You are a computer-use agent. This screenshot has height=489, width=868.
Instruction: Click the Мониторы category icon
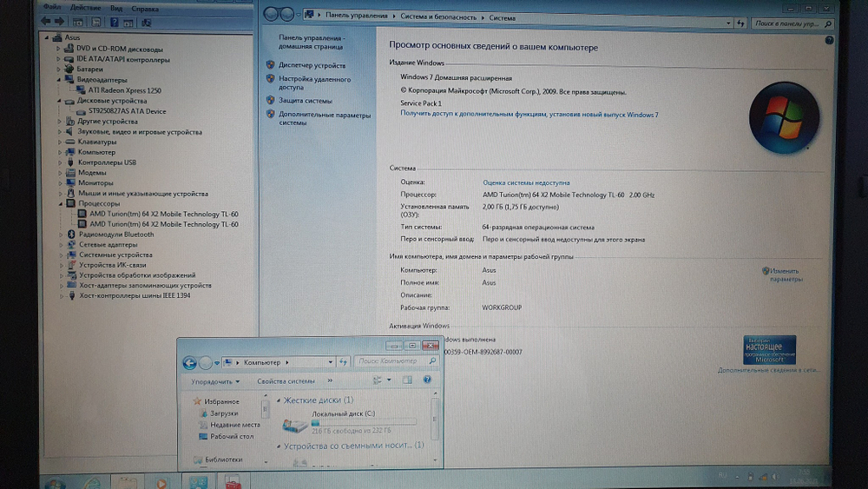tap(70, 182)
